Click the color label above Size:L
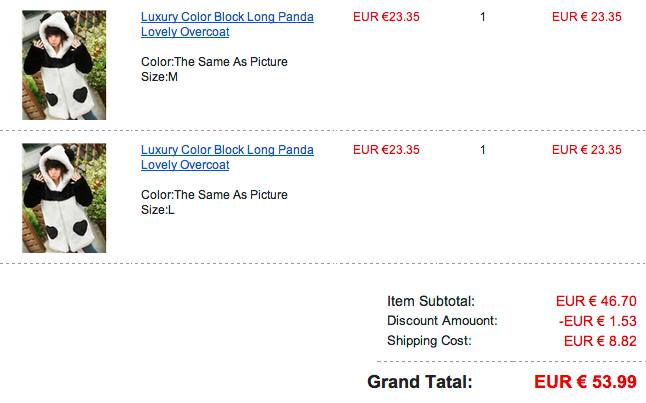 pos(214,195)
